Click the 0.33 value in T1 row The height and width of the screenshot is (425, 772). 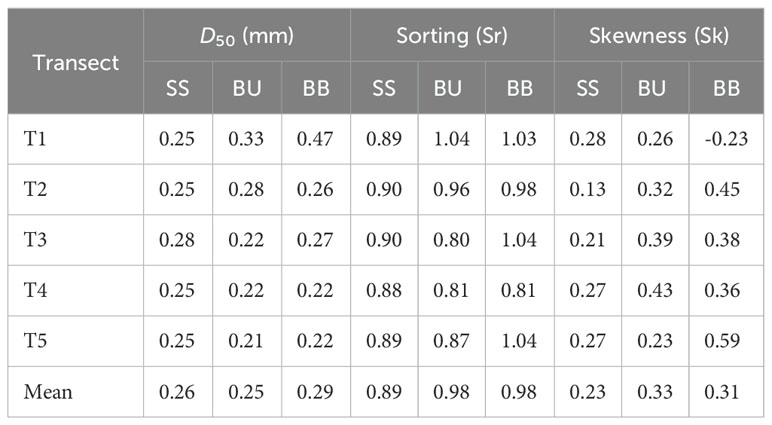[246, 139]
